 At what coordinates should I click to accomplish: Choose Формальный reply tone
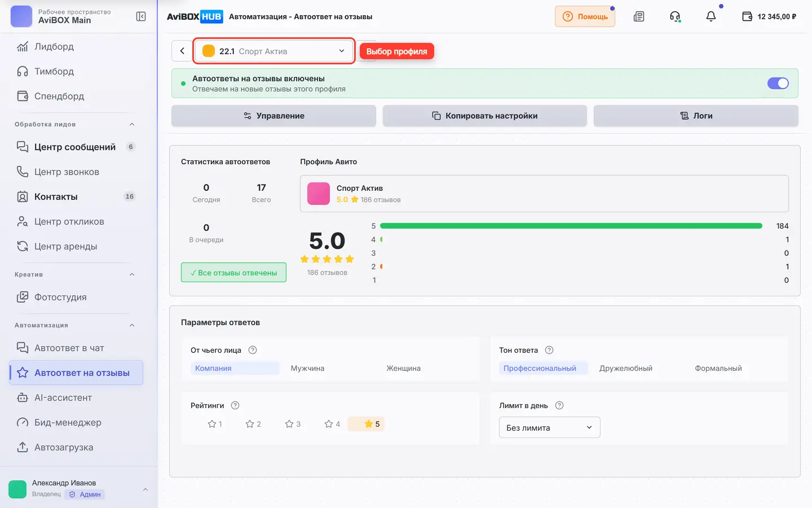718,368
